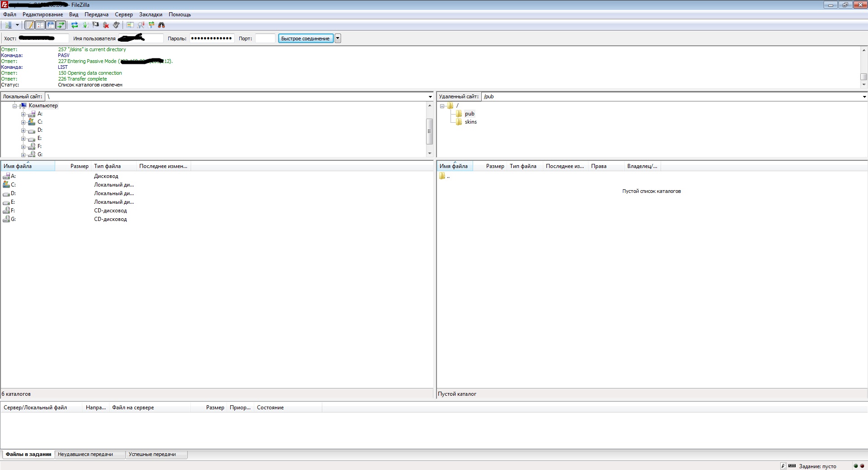
Task: Click the reconnect to last server icon
Action: (x=116, y=25)
